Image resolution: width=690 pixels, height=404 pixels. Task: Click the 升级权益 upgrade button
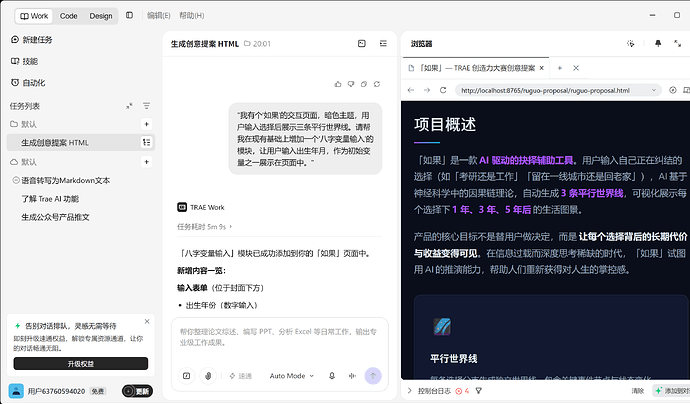pyautogui.click(x=81, y=364)
